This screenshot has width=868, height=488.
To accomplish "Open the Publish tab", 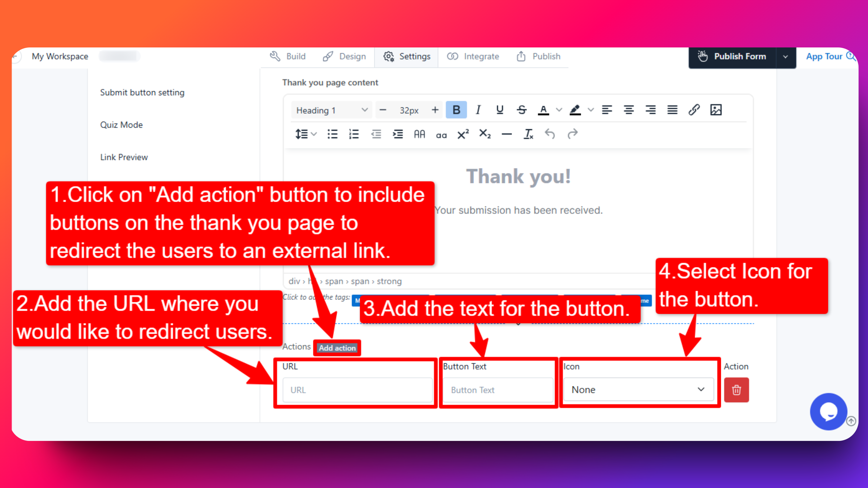I will click(538, 56).
